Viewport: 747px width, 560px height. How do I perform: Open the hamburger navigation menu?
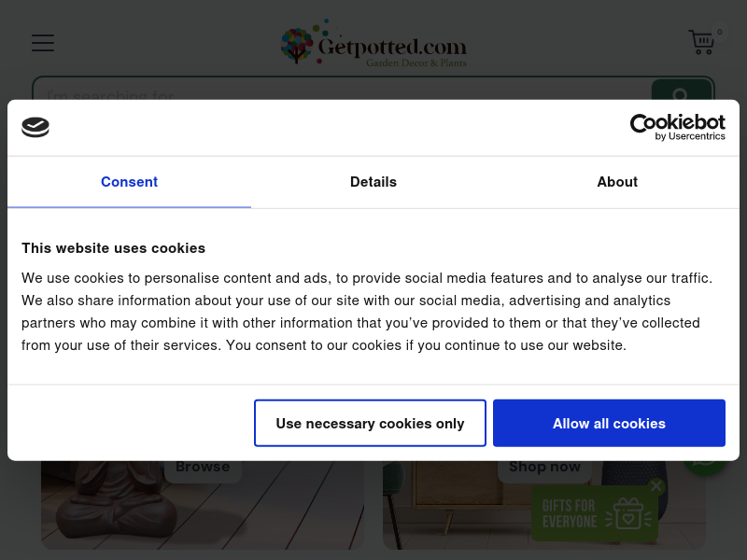[x=43, y=43]
